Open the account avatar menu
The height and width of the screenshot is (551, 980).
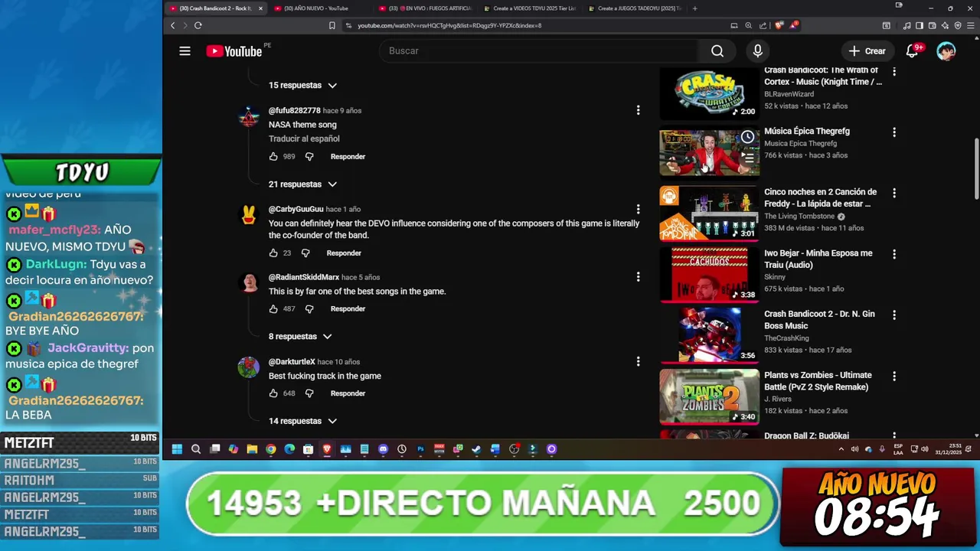[x=946, y=51]
